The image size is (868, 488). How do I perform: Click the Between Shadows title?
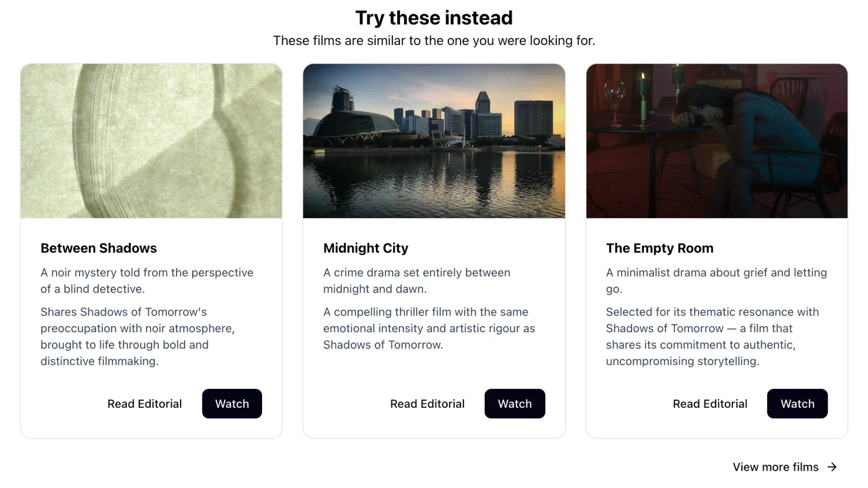[99, 248]
